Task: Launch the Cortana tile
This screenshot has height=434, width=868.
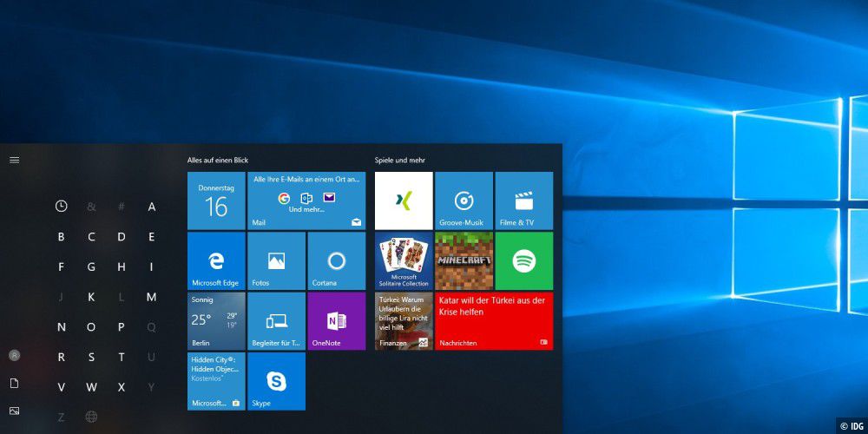Action: (336, 260)
